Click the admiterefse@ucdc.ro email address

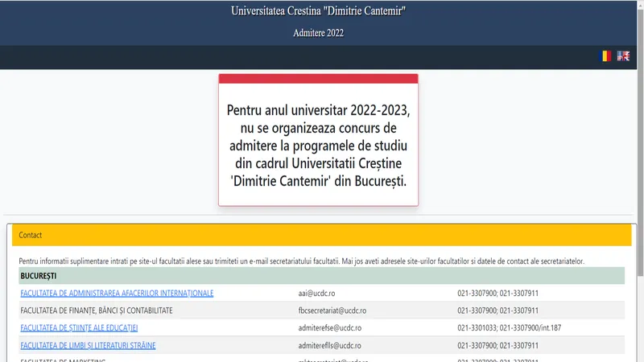[330, 327]
